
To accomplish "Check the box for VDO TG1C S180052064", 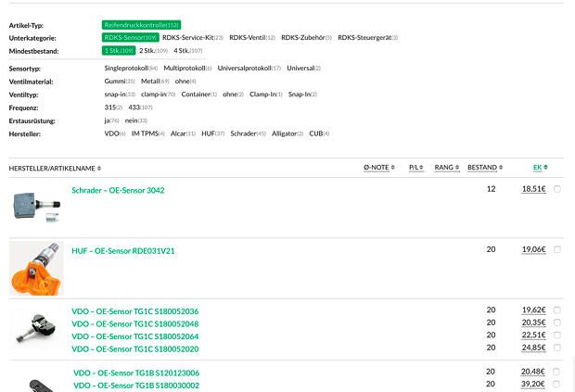I will click(x=557, y=335).
